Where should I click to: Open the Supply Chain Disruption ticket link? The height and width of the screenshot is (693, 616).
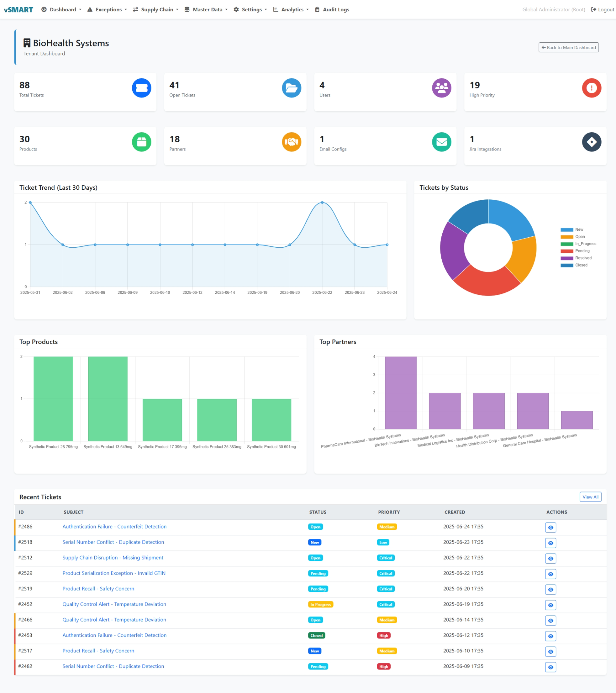(113, 558)
